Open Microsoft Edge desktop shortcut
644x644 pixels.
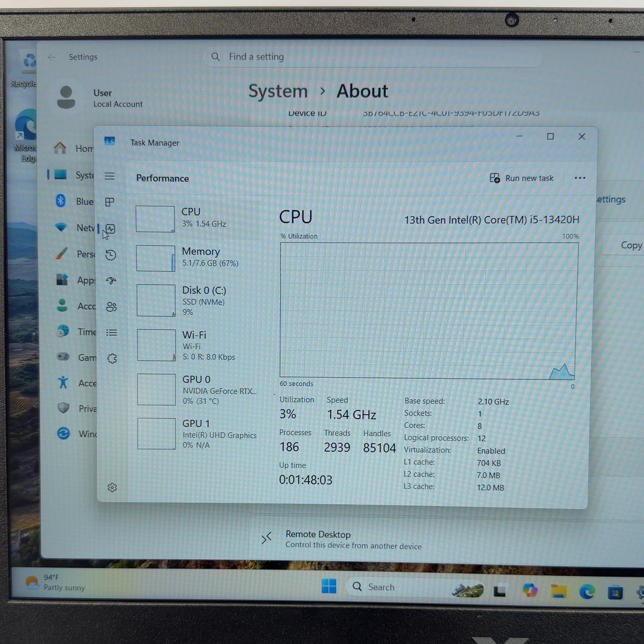point(25,136)
